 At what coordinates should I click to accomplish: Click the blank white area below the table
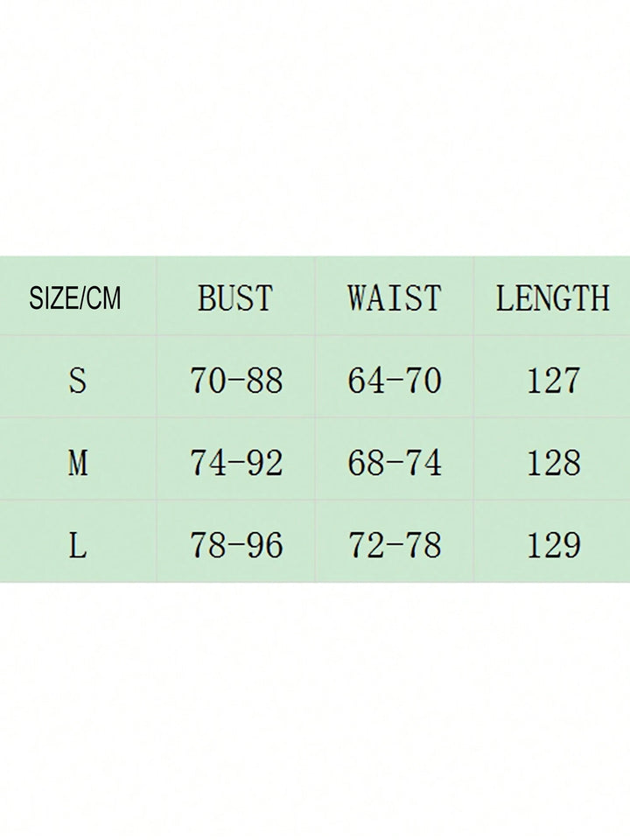pyautogui.click(x=315, y=709)
